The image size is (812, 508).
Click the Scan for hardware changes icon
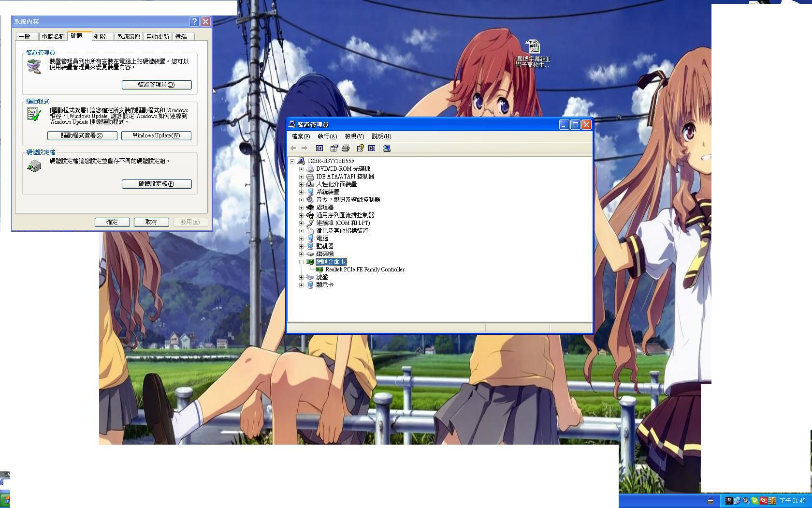coord(387,148)
